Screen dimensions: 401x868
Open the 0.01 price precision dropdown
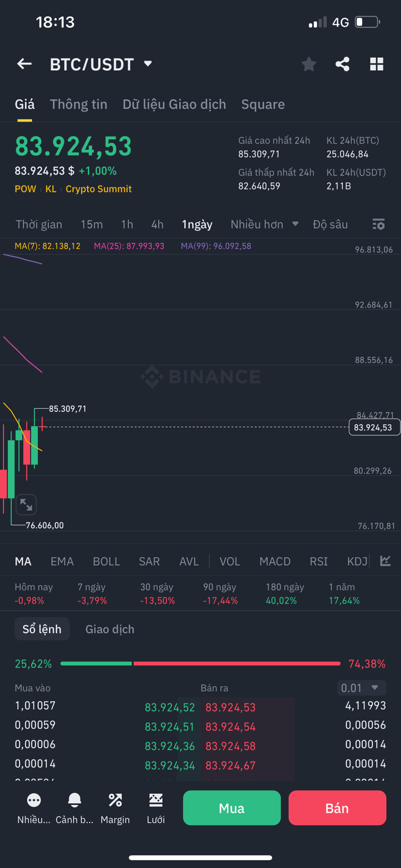pos(361,688)
